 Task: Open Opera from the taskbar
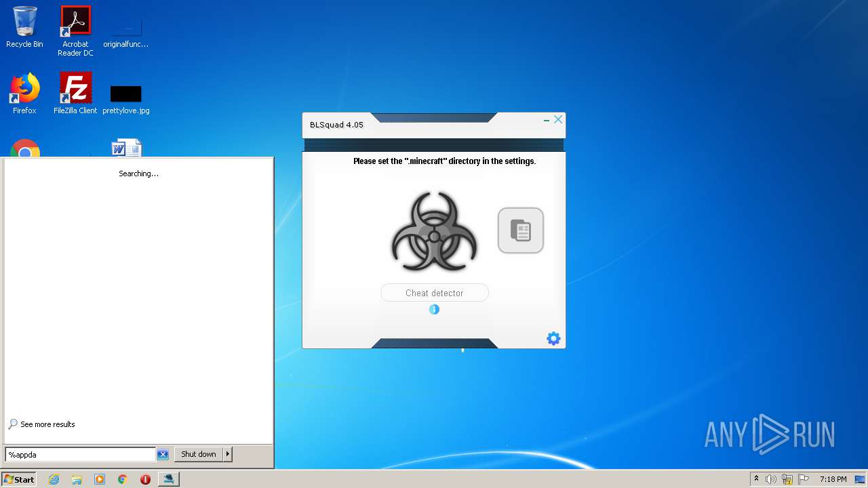point(145,479)
